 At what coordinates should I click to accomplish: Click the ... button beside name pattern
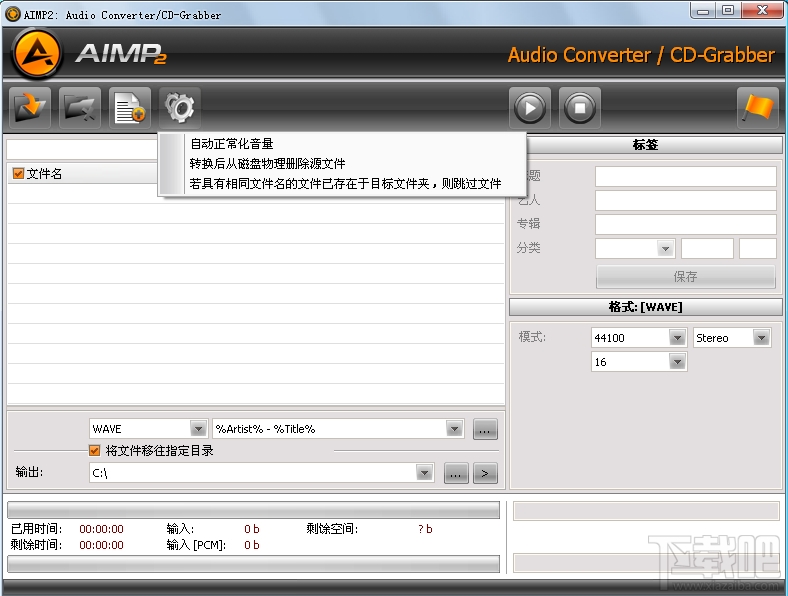tap(484, 429)
